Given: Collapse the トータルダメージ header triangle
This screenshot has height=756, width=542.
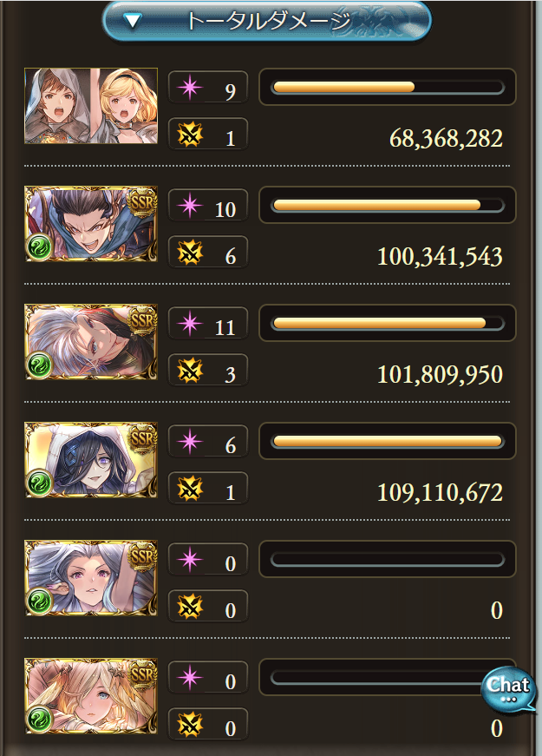Looking at the screenshot, I should click(x=132, y=21).
